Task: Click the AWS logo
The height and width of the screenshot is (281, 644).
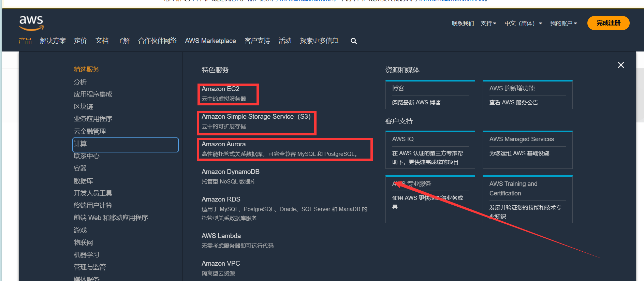Action: (31, 23)
